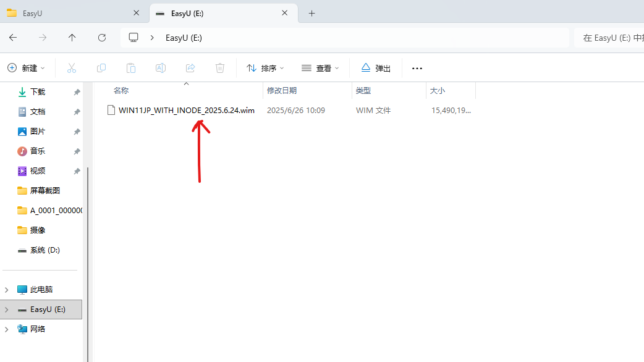Open the 排序 (Sort) dropdown
The width and height of the screenshot is (644, 362).
pyautogui.click(x=265, y=68)
